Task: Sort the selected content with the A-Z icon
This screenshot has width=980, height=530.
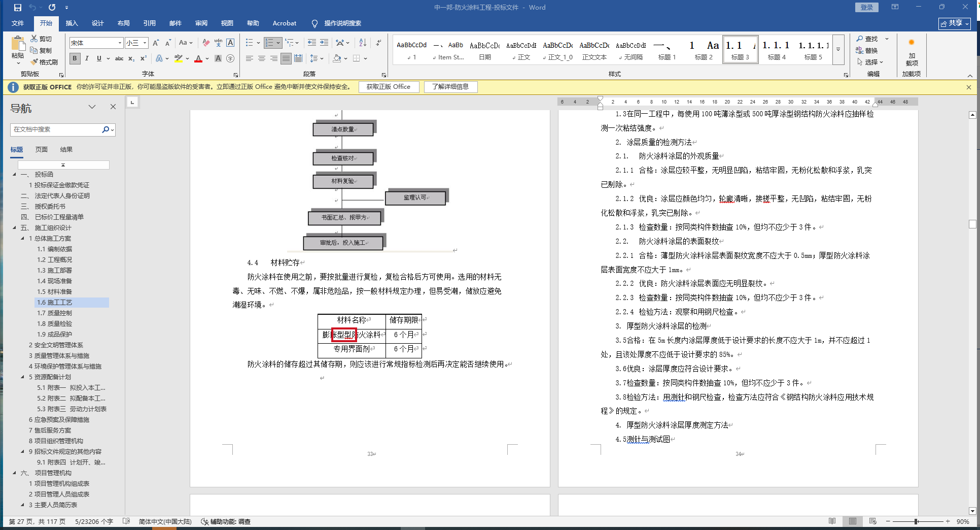Action: [363, 43]
